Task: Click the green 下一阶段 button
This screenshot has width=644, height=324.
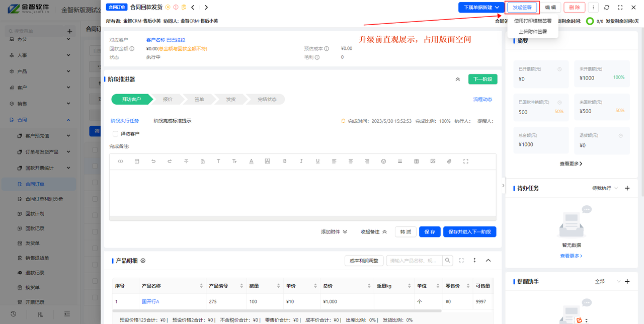Action: pos(483,79)
